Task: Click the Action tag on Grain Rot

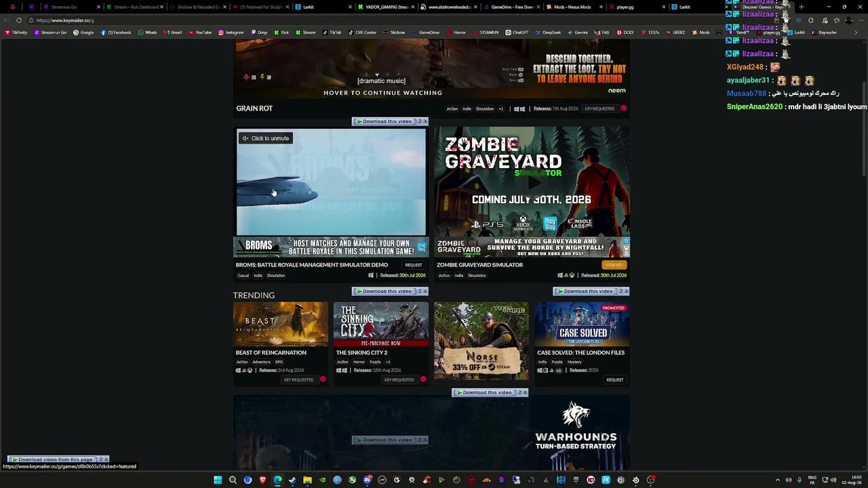Action: click(452, 108)
